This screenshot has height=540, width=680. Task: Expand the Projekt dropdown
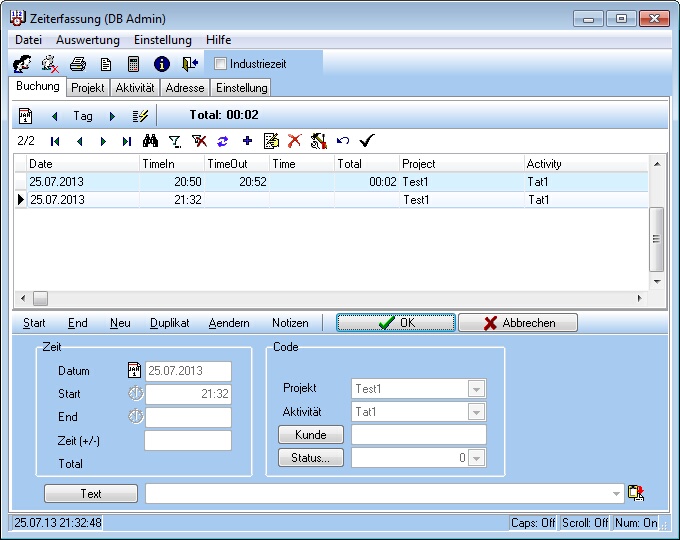tap(476, 389)
